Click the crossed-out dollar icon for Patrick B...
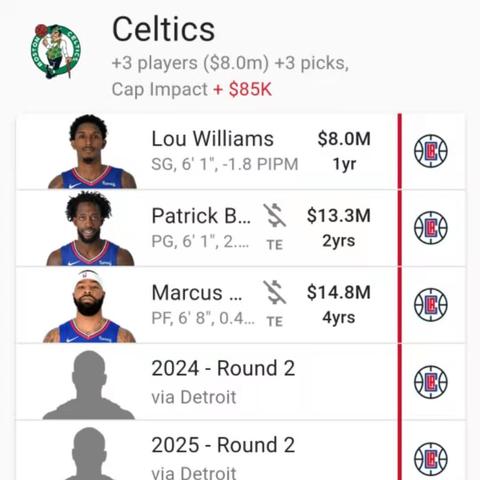Viewport: 480px width, 480px height. coord(275,216)
